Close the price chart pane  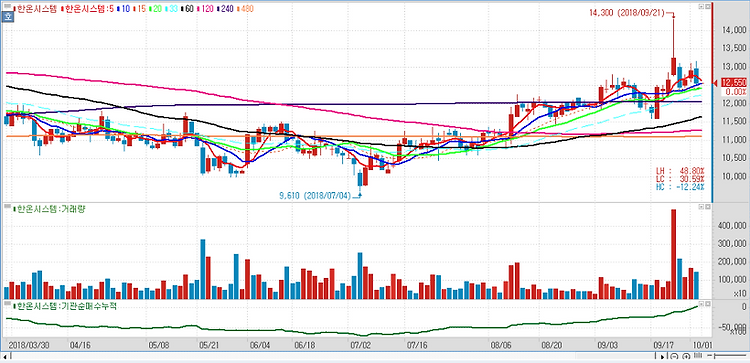pos(707,7)
